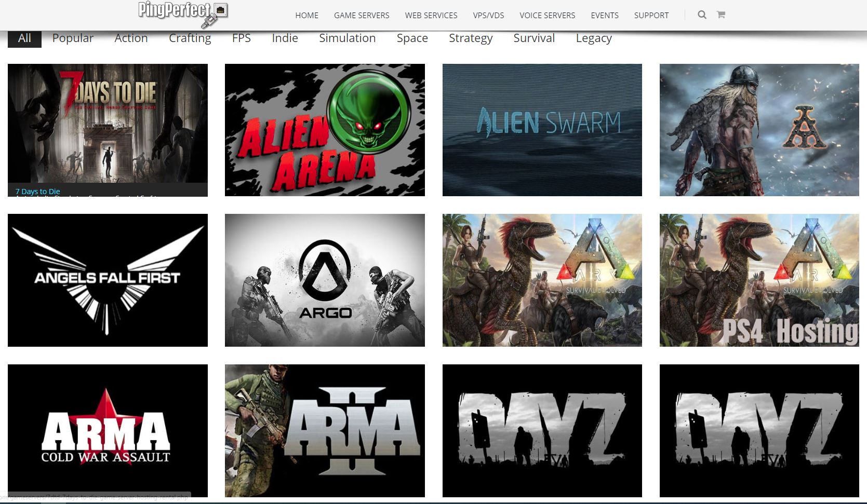
Task: Open the Alien Arena game thumbnail
Action: point(325,130)
